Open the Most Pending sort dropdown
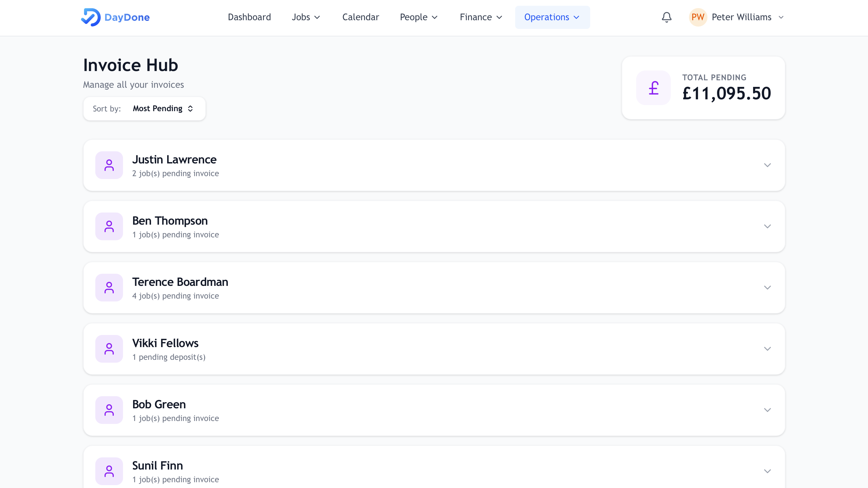The image size is (868, 488). pos(163,109)
